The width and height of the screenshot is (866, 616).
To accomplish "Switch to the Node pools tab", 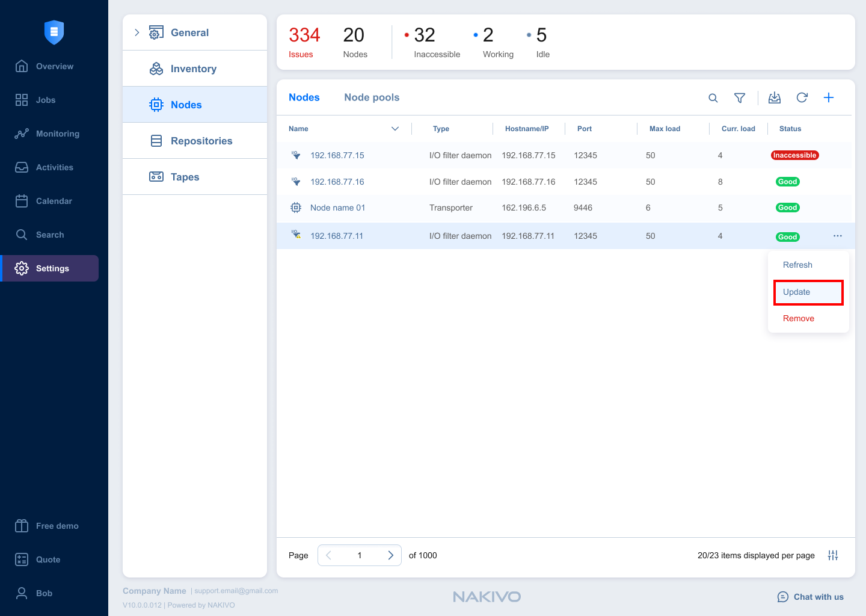I will (x=372, y=97).
